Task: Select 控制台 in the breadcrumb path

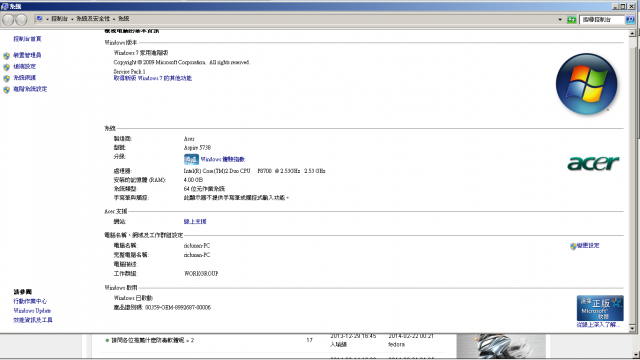Action: coord(60,19)
